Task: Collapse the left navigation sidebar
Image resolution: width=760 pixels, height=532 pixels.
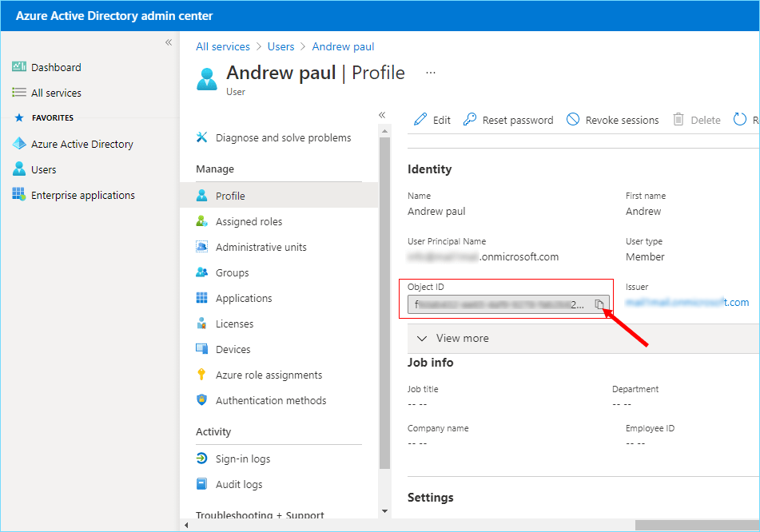Action: [169, 42]
